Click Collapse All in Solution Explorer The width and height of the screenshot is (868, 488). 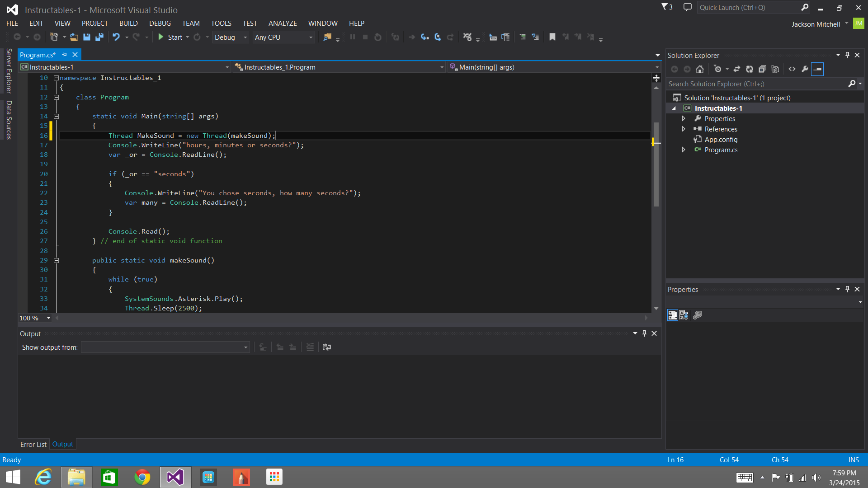coord(762,69)
